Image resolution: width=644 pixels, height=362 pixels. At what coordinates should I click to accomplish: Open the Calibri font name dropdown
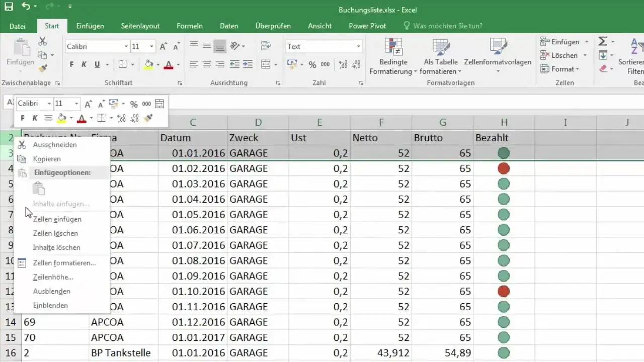[x=126, y=46]
